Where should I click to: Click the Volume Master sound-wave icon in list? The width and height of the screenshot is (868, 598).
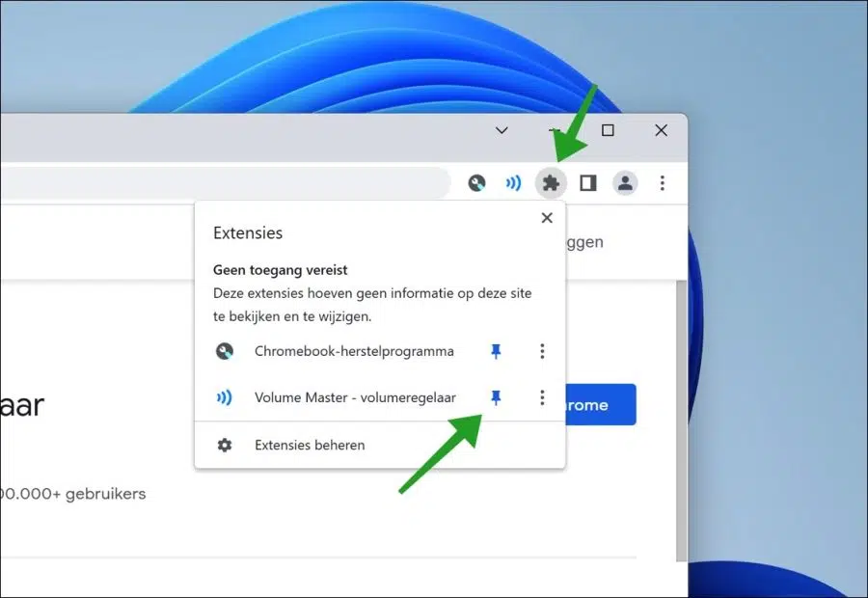(224, 397)
